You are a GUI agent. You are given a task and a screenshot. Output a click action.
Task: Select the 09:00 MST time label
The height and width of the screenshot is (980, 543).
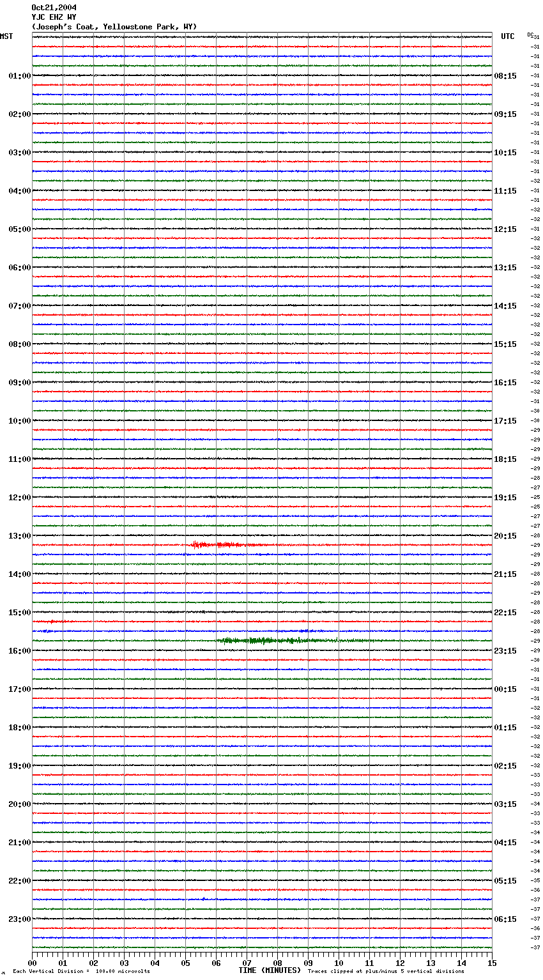coord(20,383)
